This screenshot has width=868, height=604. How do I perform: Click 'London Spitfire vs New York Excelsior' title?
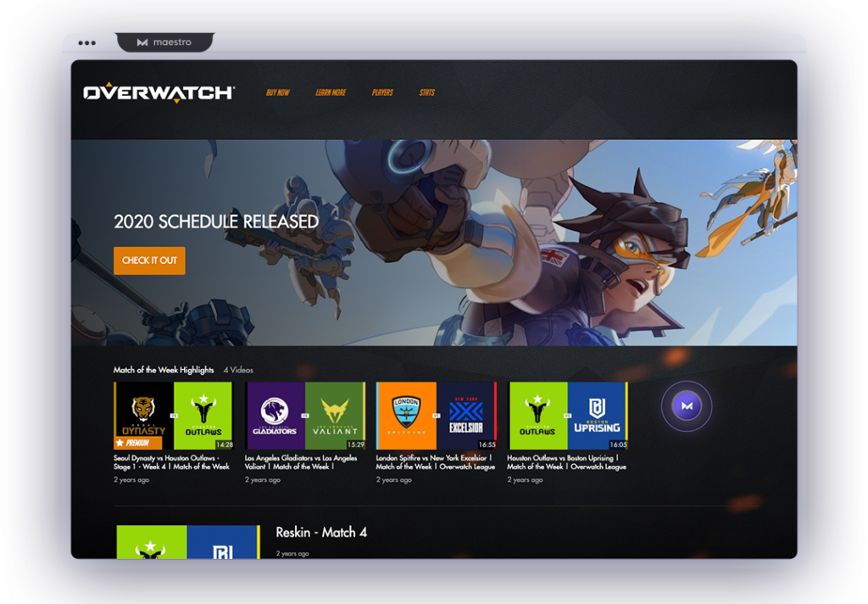[435, 462]
